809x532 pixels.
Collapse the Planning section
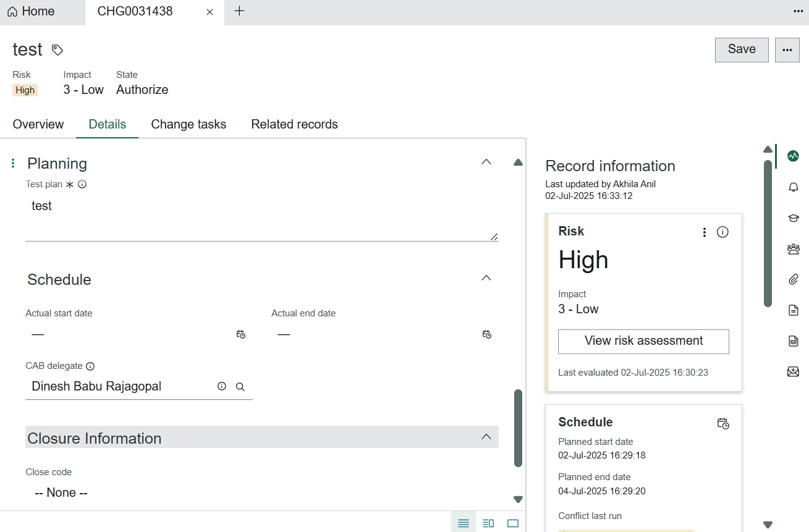[486, 161]
